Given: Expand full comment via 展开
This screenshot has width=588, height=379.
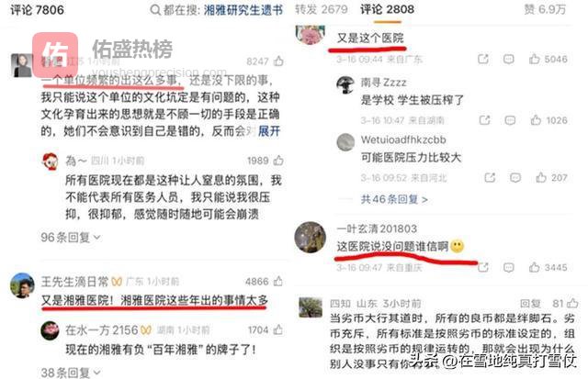Looking at the screenshot, I should [269, 131].
